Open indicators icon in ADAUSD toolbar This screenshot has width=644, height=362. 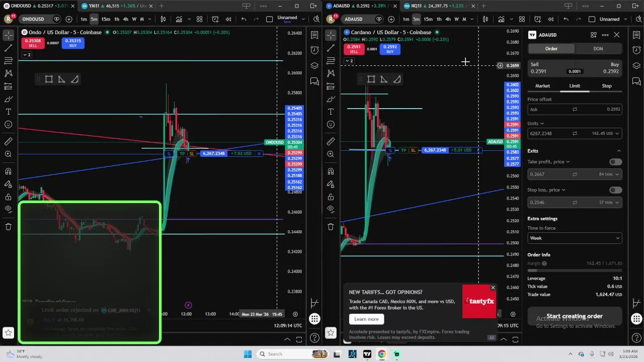[501, 19]
